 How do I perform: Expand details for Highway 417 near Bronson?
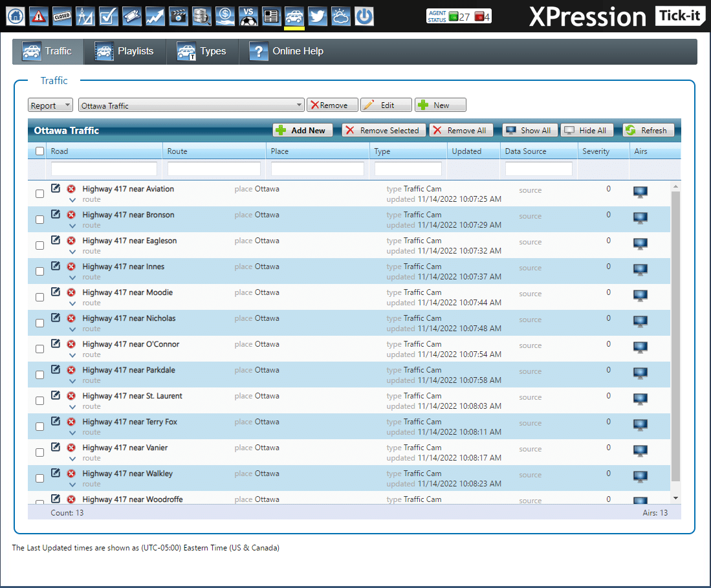point(72,226)
